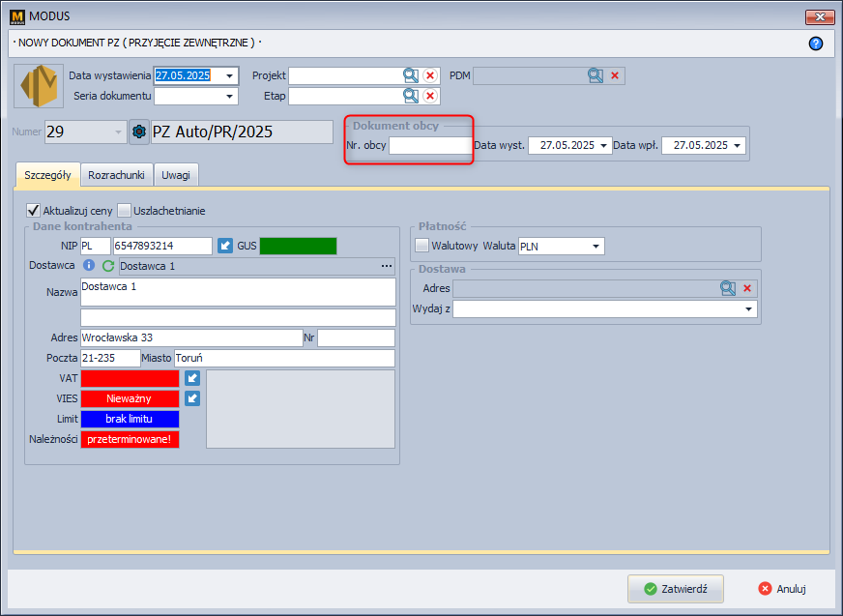The width and height of the screenshot is (843, 616).
Task: Open the Waluta PLN dropdown
Action: (x=596, y=246)
